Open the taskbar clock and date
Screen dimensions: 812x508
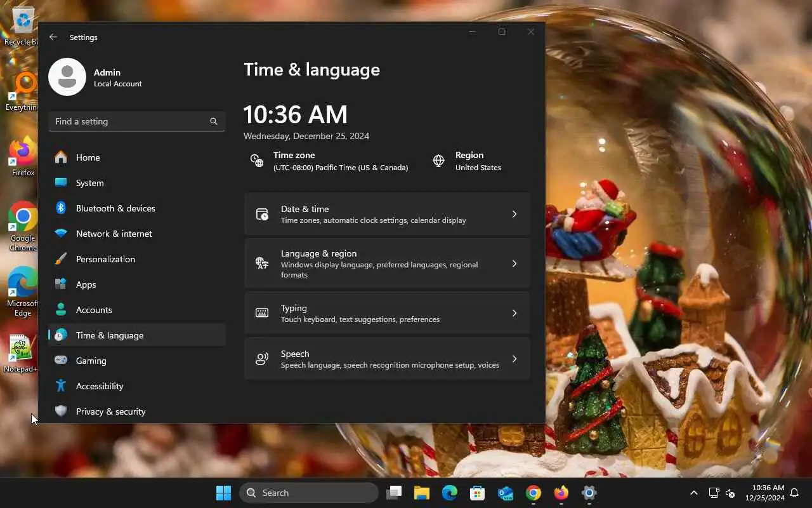[765, 493]
